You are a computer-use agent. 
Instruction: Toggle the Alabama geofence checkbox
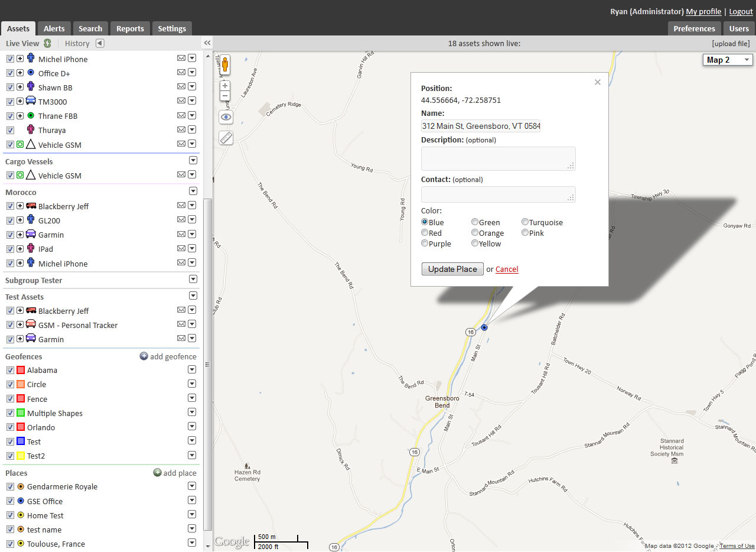[10, 369]
